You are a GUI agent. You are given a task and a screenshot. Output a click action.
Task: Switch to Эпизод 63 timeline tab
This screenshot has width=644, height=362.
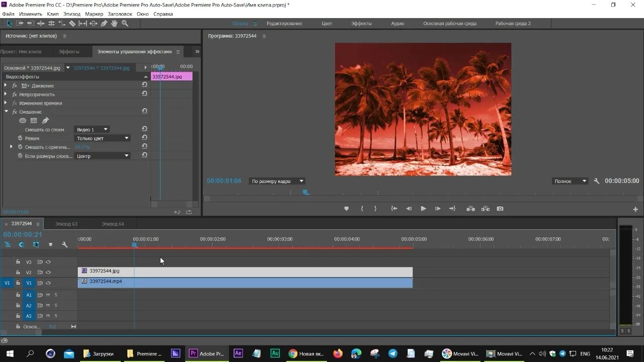point(66,224)
